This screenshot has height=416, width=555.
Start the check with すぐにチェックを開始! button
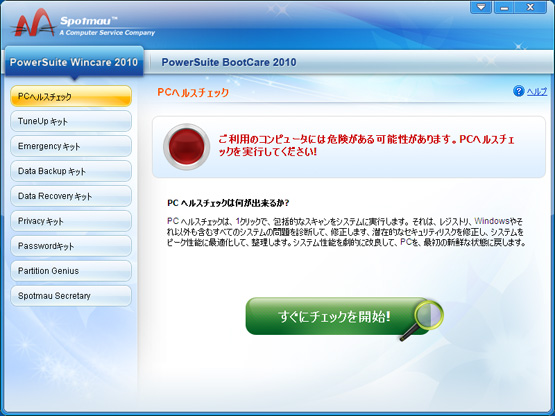point(338,316)
